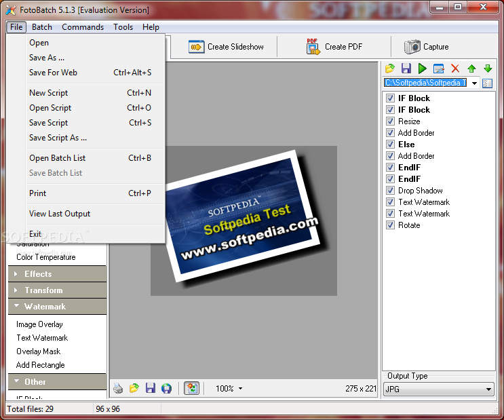Click the Capture camera icon
This screenshot has width=504, height=420.
pyautogui.click(x=412, y=47)
